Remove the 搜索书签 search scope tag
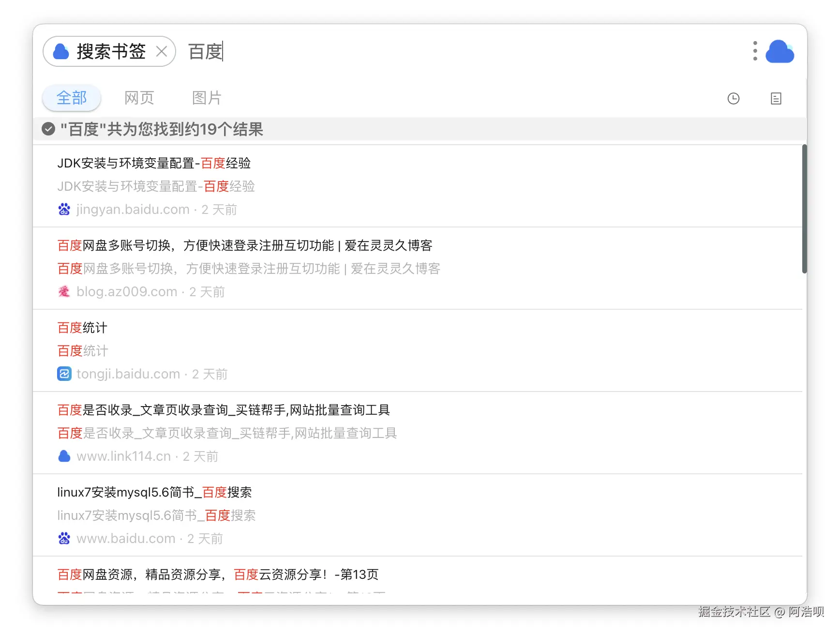Image resolution: width=840 pixels, height=634 pixels. coord(162,51)
